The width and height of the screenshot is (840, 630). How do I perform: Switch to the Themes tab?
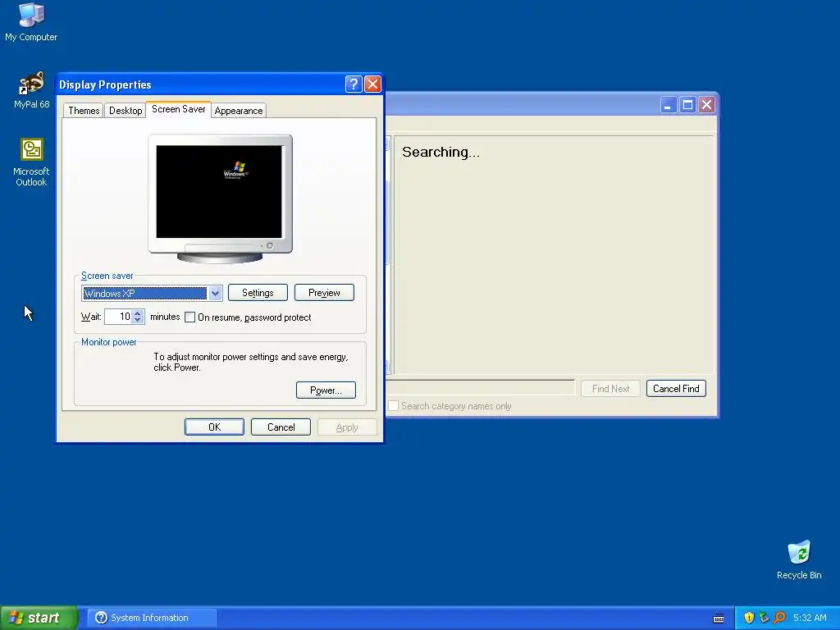[84, 111]
